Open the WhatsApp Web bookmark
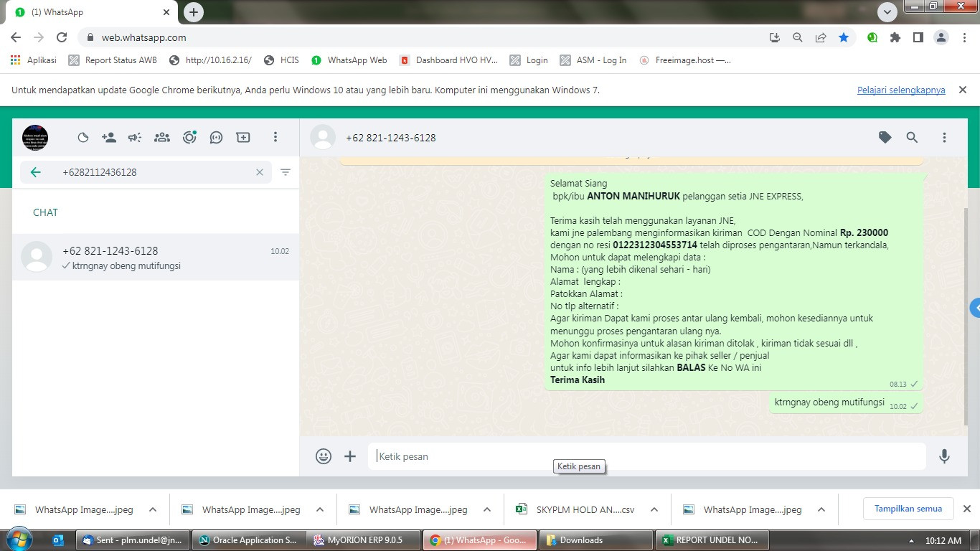980x551 pixels. point(349,60)
